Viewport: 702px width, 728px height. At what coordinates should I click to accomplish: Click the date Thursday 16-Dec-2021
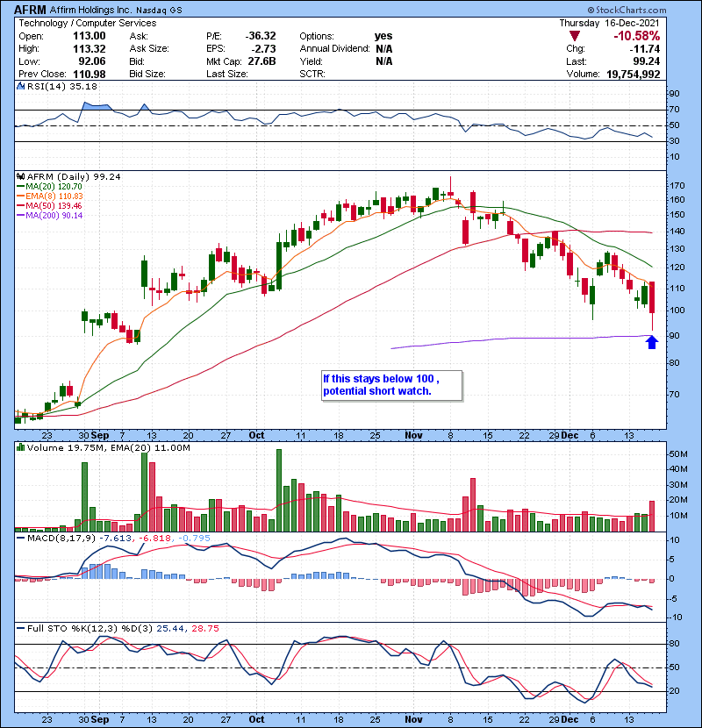point(609,23)
